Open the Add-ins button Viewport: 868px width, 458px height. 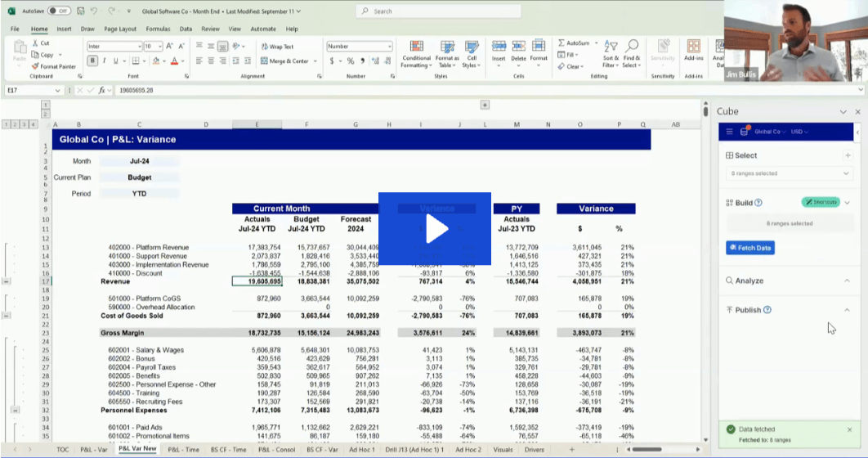click(x=694, y=50)
